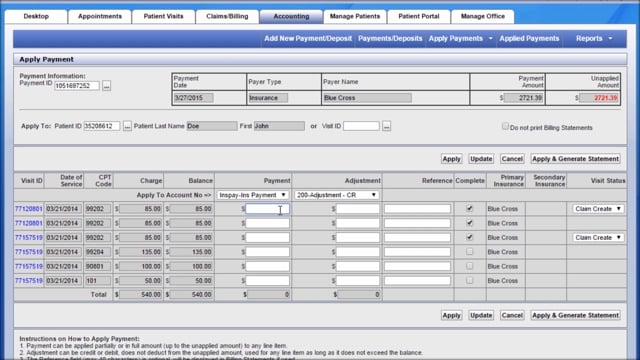Open lookup button beside Visit ID field
Image resolution: width=640 pixels, height=360 pixels.
tap(387, 126)
